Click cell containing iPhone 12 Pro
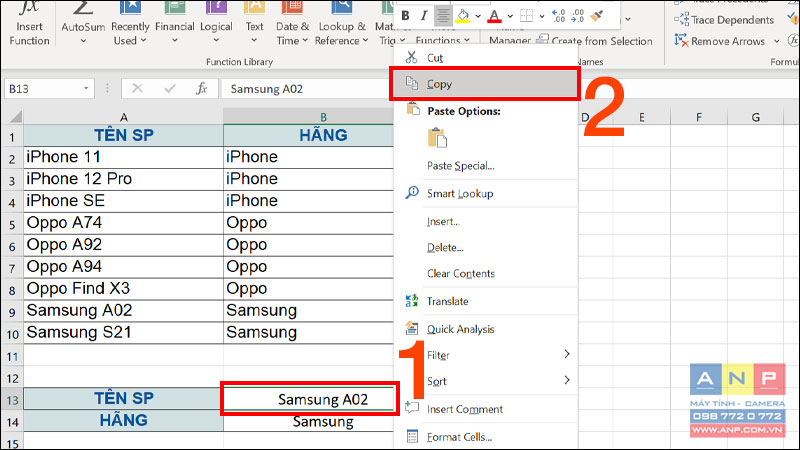The width and height of the screenshot is (800, 450). [123, 179]
